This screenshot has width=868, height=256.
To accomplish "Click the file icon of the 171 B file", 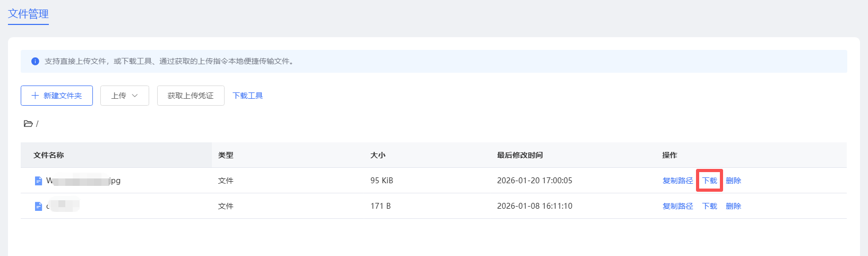I will click(38, 206).
